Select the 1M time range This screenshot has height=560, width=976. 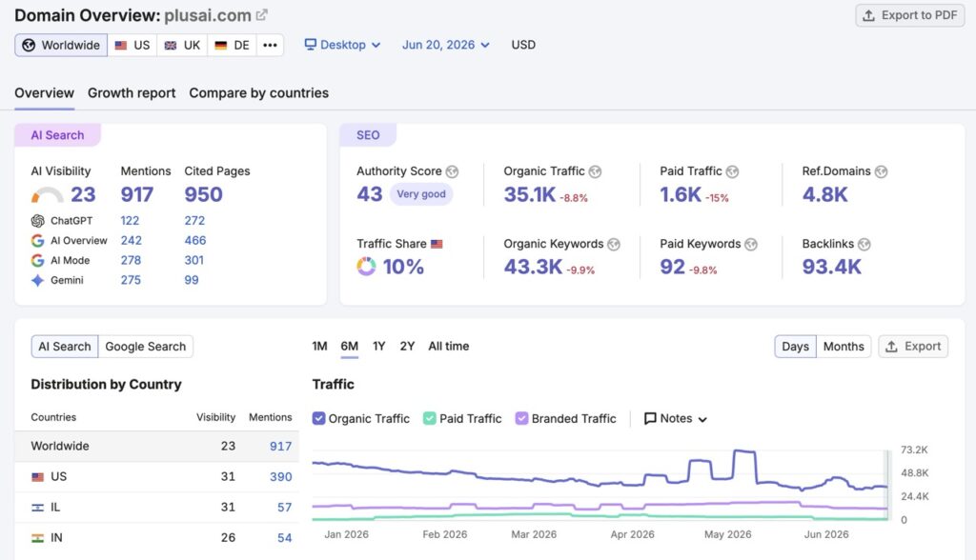[320, 347]
